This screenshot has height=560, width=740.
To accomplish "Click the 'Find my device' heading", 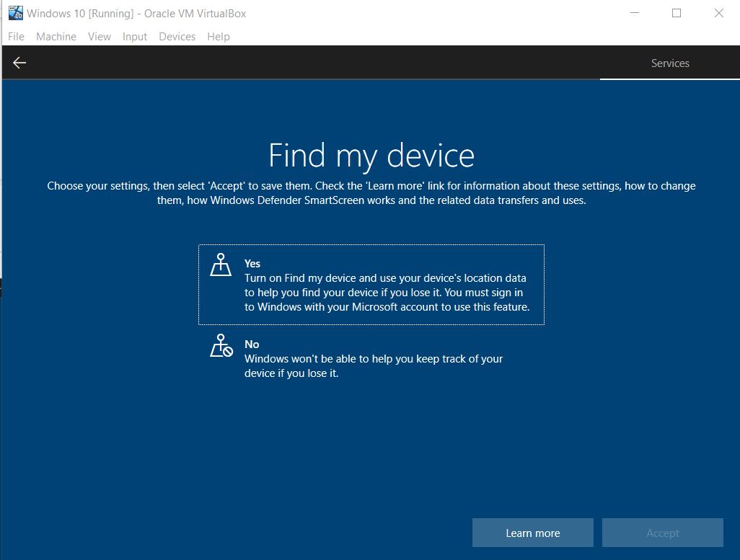I will (x=371, y=156).
